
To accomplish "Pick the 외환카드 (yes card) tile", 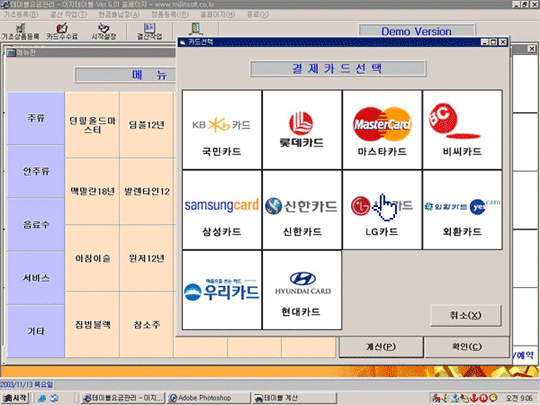I will [x=462, y=210].
